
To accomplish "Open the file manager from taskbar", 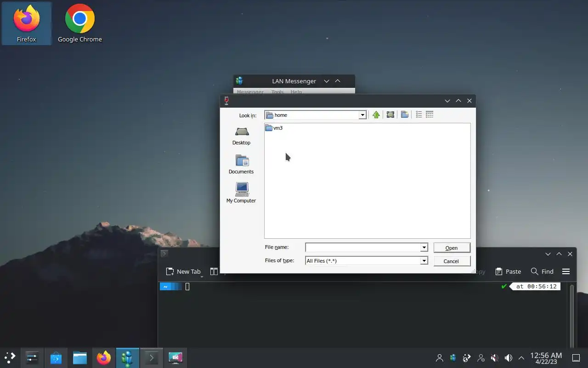I will click(80, 357).
